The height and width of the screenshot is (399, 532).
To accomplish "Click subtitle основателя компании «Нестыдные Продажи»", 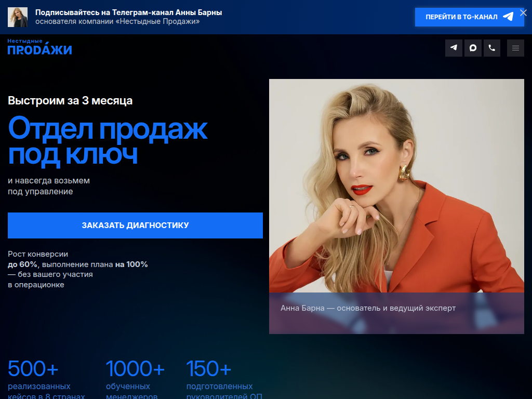I will coord(117,21).
